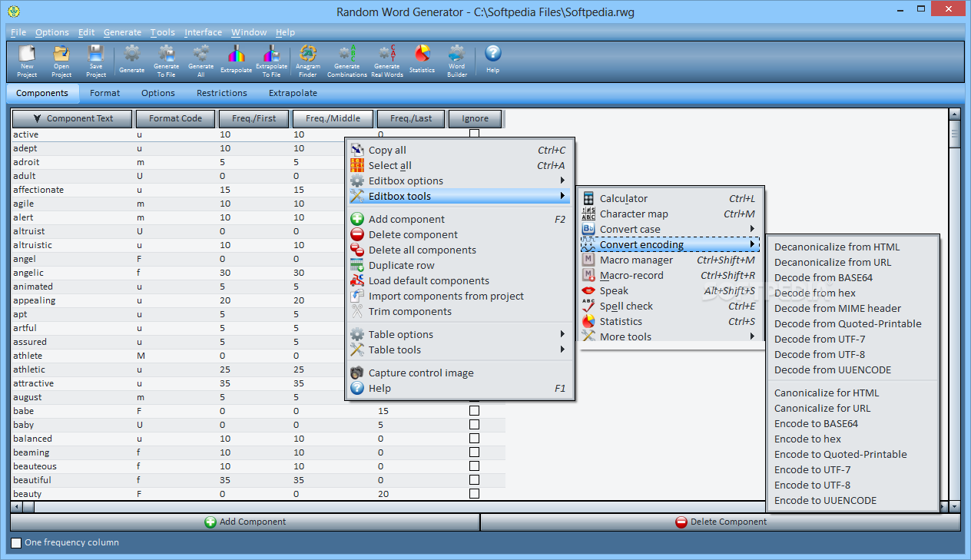Expand the Editbox options submenu
This screenshot has height=560, width=971.
coord(459,181)
